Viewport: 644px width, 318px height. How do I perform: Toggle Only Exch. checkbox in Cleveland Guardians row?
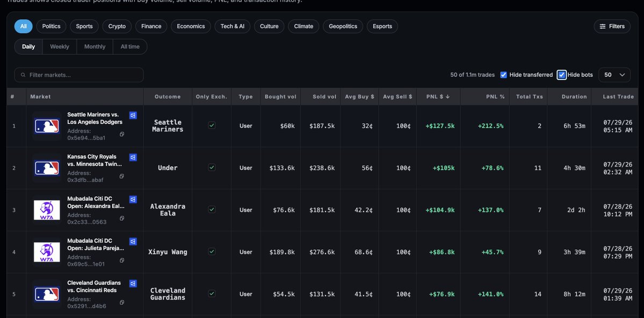[212, 293]
